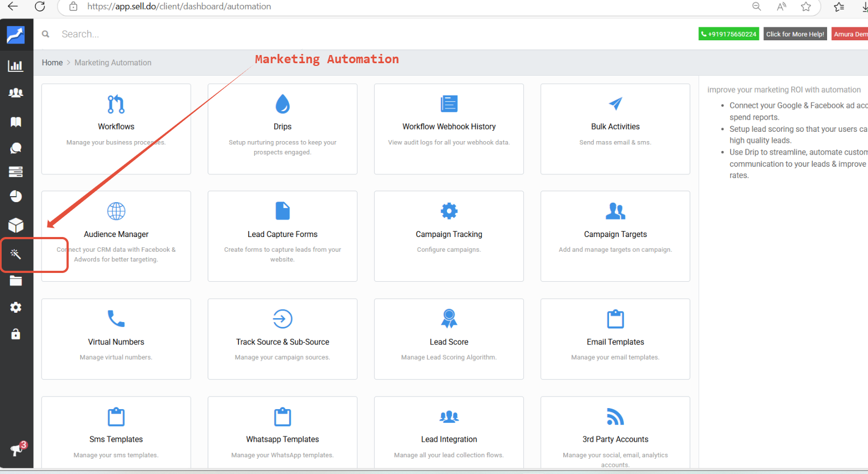Open the folder icon in the sidebar
Screen dimensions: 868x474
pos(16,281)
